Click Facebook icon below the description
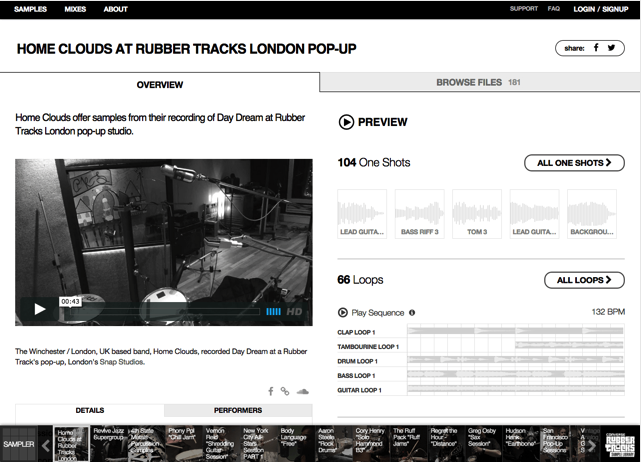The height and width of the screenshot is (462, 643). [271, 391]
